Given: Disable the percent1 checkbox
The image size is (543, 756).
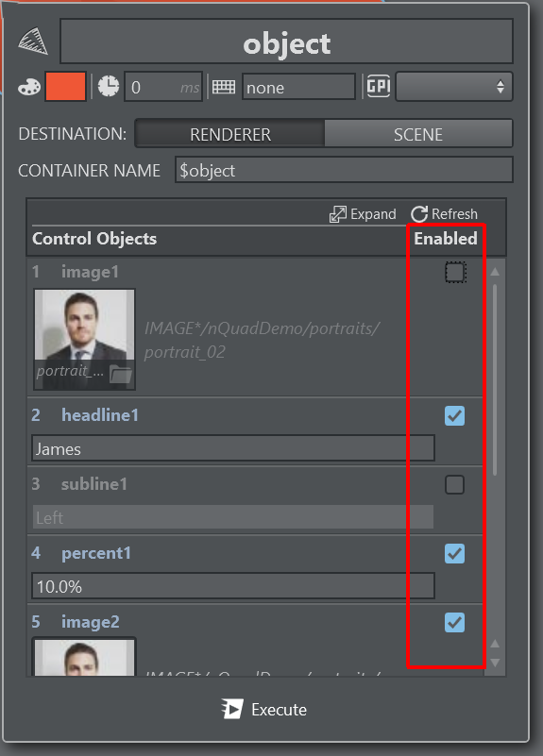Looking at the screenshot, I should 455,553.
